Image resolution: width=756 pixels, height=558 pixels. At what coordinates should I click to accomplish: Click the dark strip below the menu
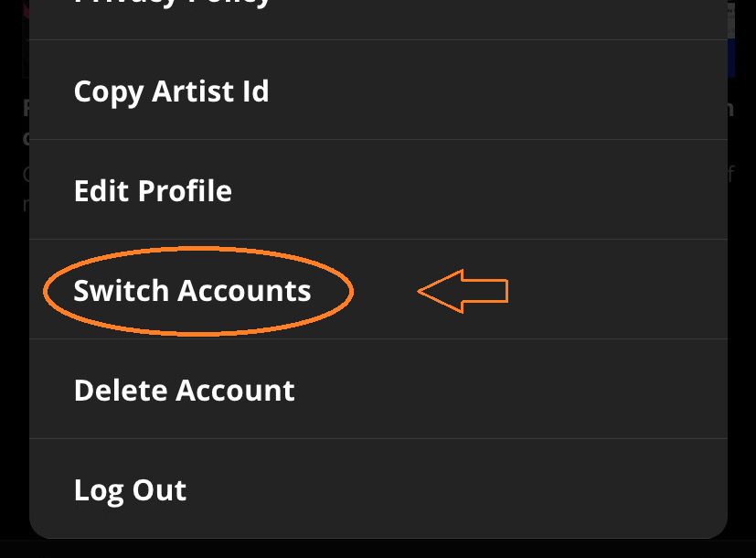click(x=378, y=549)
